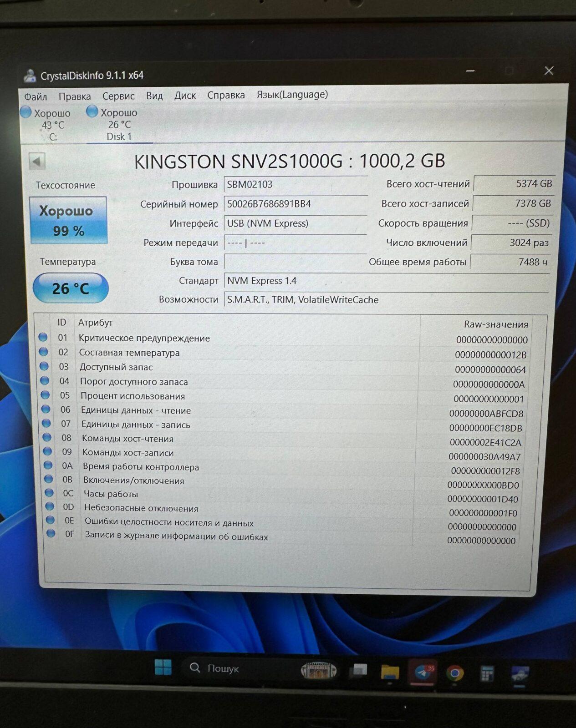576x728 pixels.
Task: Click the power on count 3024 раз
Action: click(511, 243)
